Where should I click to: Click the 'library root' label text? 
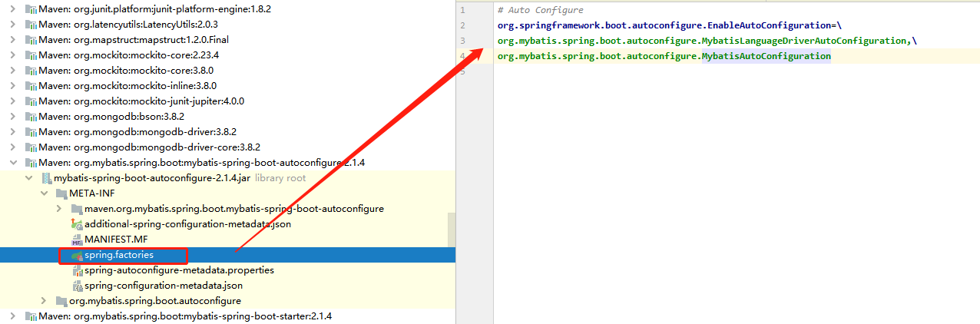(x=280, y=178)
